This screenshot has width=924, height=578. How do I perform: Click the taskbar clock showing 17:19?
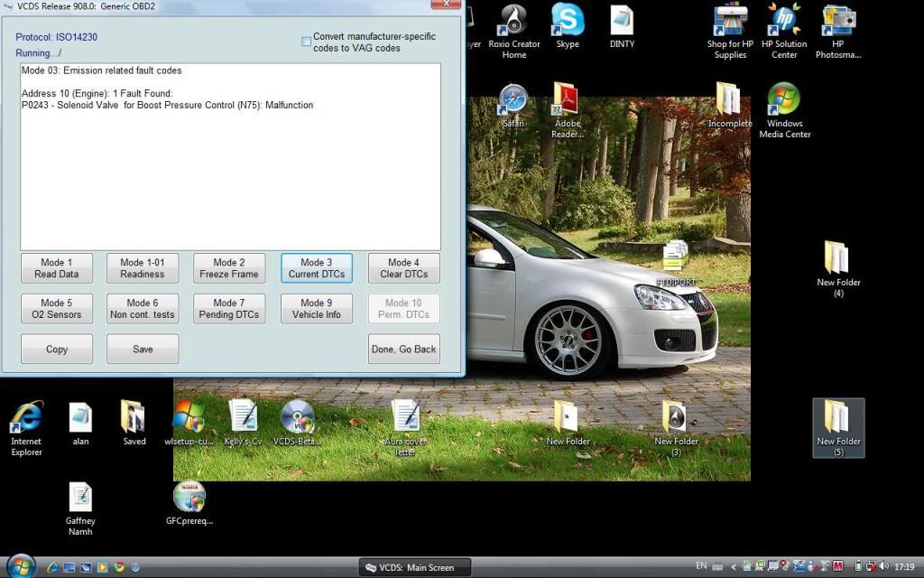tap(904, 567)
